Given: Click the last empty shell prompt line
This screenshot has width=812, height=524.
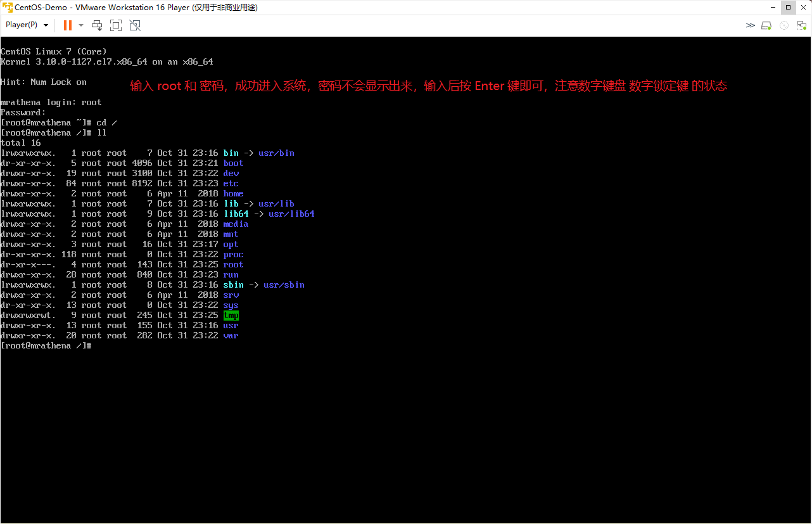Looking at the screenshot, I should tap(46, 345).
